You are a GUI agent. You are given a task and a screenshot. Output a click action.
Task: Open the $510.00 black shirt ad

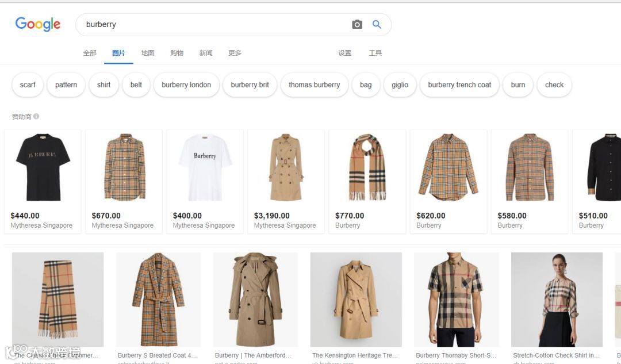(x=597, y=181)
